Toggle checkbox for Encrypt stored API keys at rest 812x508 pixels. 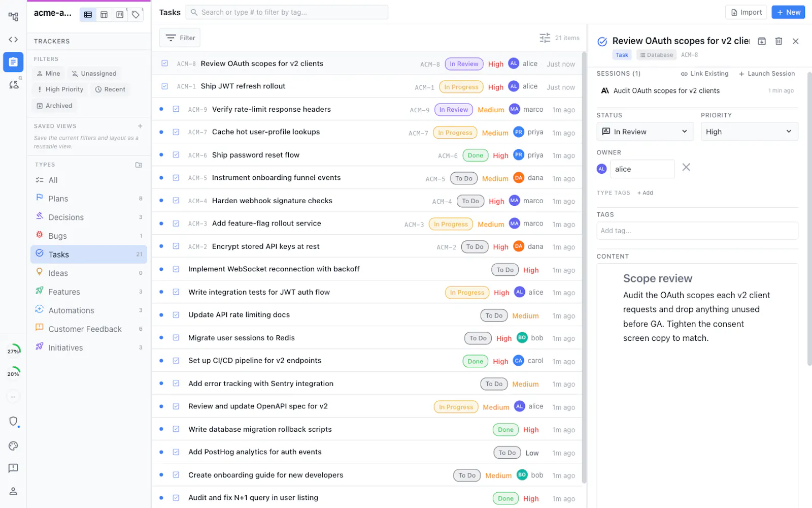click(x=176, y=246)
